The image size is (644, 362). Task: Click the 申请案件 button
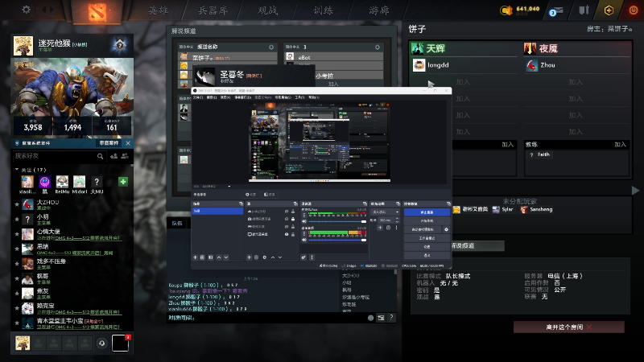(109, 143)
